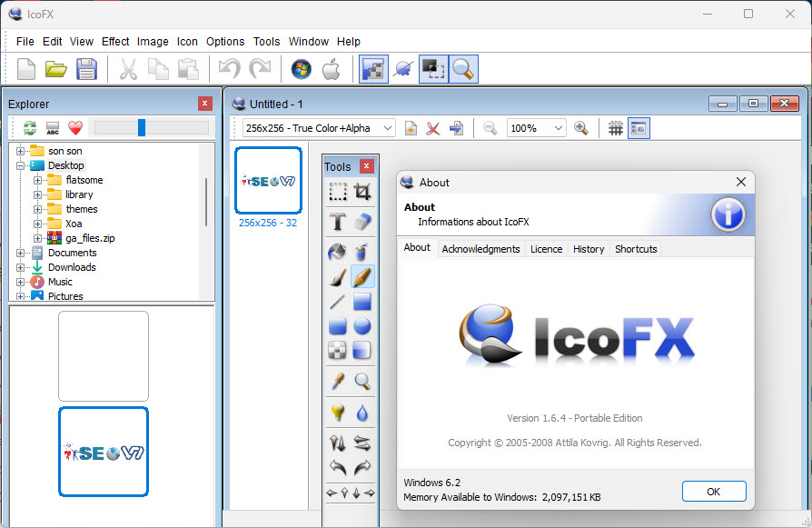Expand the Documents tree node

(20, 253)
